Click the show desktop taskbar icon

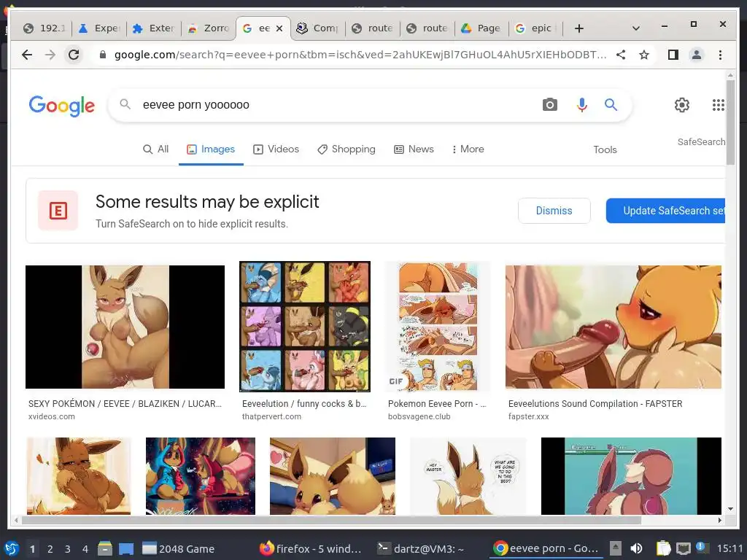(126, 548)
